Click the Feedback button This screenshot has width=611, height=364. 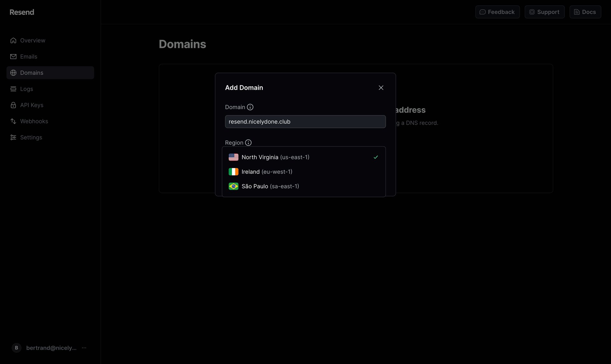pos(497,12)
